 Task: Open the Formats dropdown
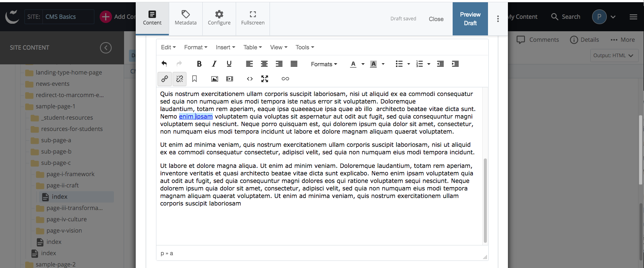(324, 64)
